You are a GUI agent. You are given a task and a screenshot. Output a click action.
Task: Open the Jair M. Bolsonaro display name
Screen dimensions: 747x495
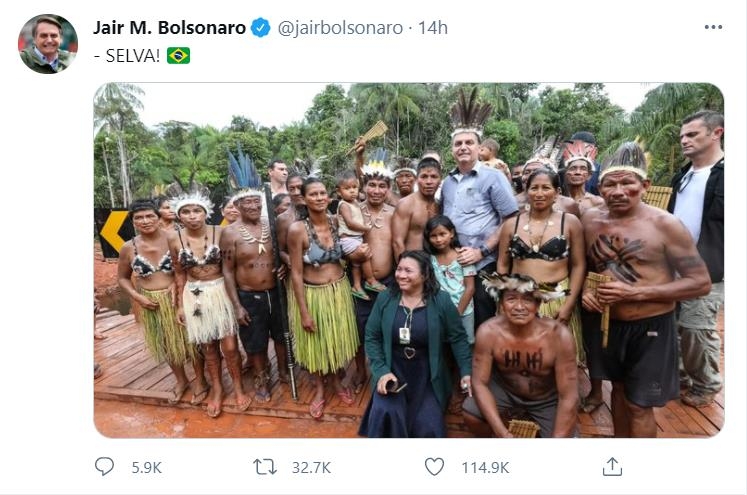coord(169,28)
